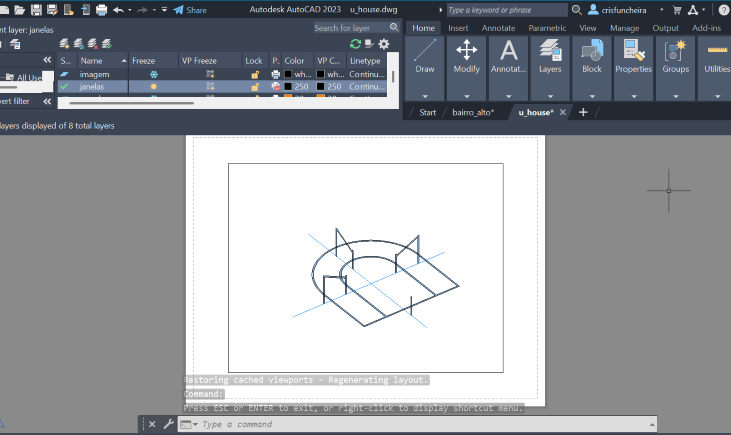The image size is (731, 435).
Task: Toggle the lock on imagem layer
Action: pyautogui.click(x=255, y=74)
